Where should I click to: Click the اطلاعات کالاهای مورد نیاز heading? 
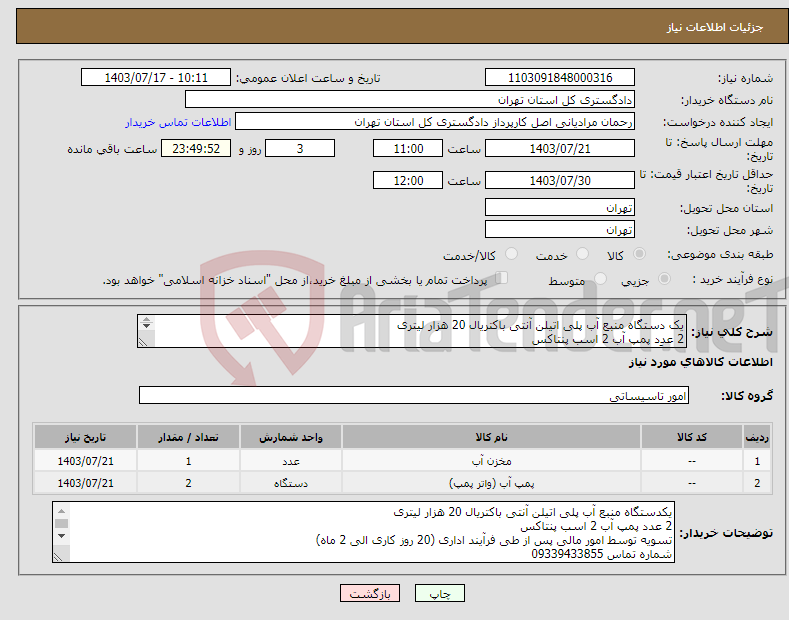pos(700,362)
